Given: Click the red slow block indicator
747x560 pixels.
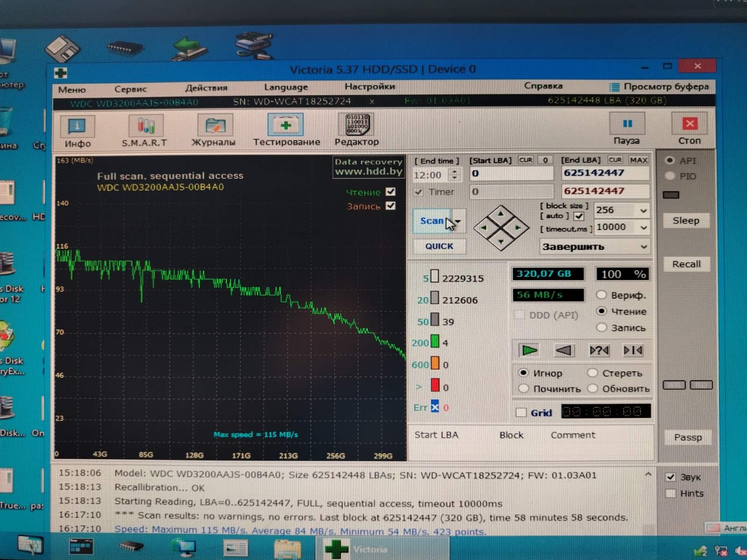Looking at the screenshot, I should point(435,385).
